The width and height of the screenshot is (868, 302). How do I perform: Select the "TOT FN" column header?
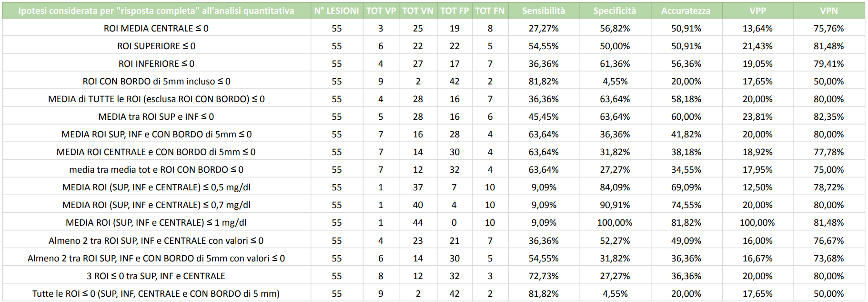point(490,10)
